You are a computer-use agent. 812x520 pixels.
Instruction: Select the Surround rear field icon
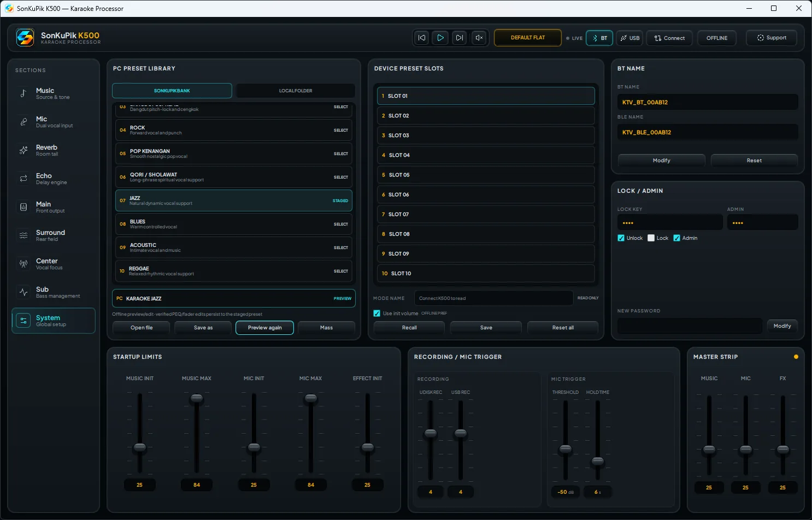(x=23, y=235)
